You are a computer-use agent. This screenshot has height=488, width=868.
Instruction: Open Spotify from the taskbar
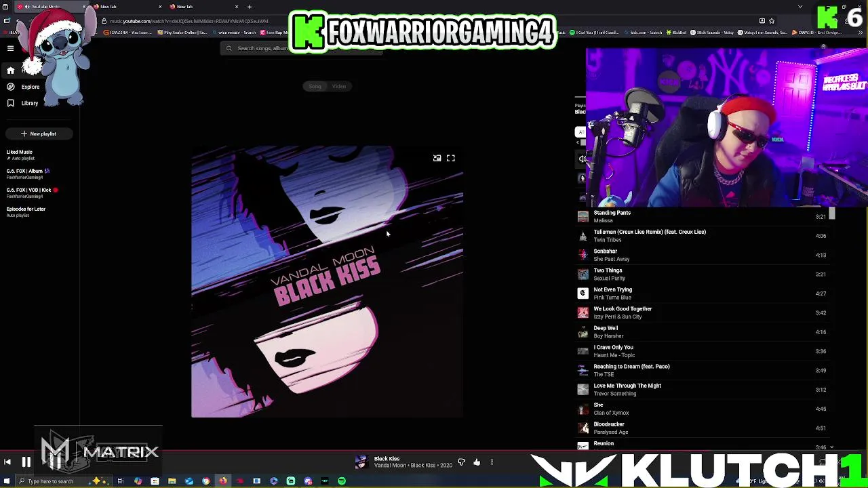point(341,481)
